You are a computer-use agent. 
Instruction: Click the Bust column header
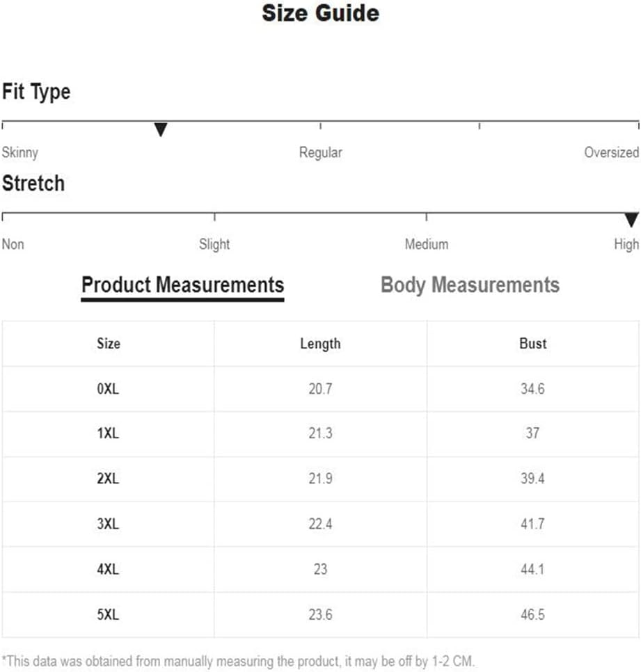533,344
